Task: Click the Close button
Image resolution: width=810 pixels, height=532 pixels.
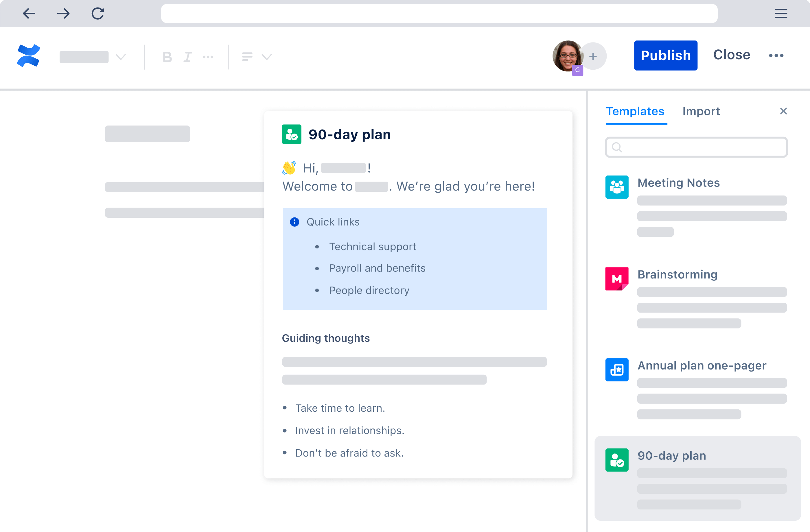Action: pyautogui.click(x=731, y=55)
